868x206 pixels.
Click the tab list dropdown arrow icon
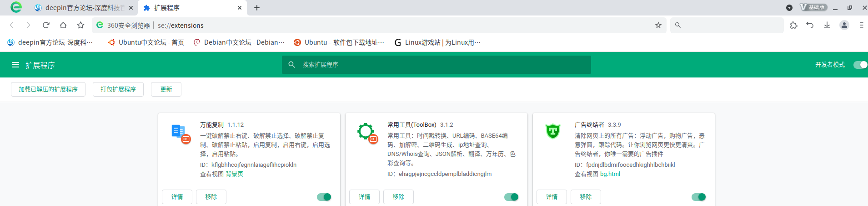[x=789, y=8]
